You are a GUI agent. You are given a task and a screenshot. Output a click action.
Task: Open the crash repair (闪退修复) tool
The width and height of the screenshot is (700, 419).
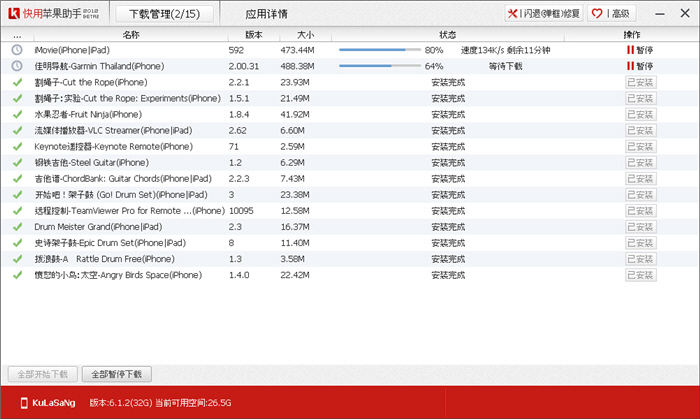pos(544,13)
